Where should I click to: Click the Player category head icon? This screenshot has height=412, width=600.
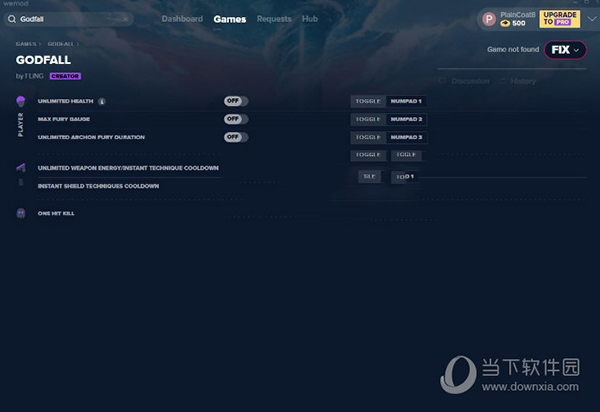21,101
